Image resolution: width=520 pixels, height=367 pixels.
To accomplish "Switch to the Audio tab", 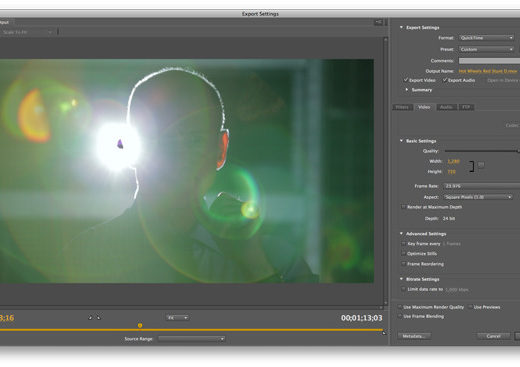I will [x=446, y=107].
